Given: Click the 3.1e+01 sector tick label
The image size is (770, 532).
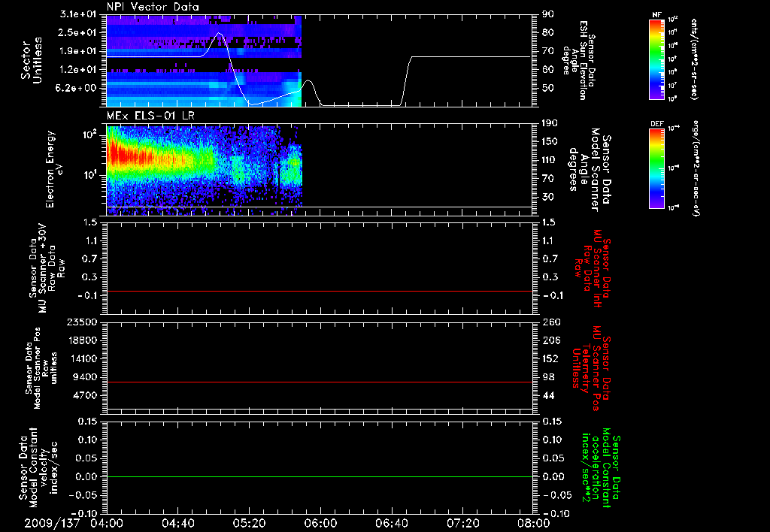Looking at the screenshot, I should [x=78, y=14].
